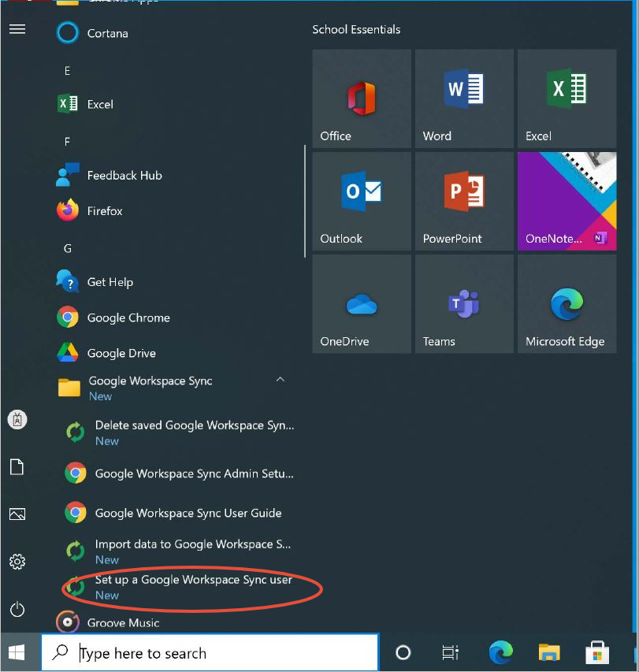Open the Microsoft Edge tile
The width and height of the screenshot is (639, 672).
pos(567,304)
